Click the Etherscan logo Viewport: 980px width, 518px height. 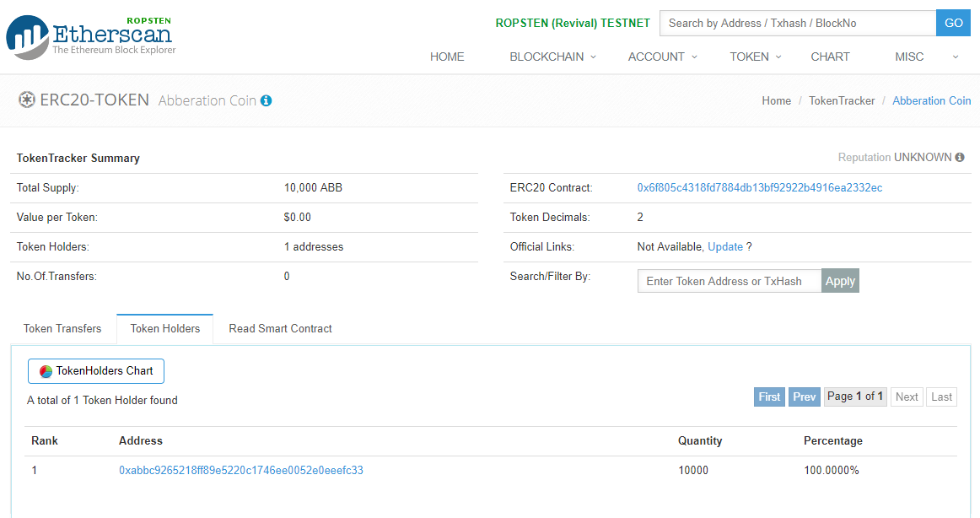(91, 37)
